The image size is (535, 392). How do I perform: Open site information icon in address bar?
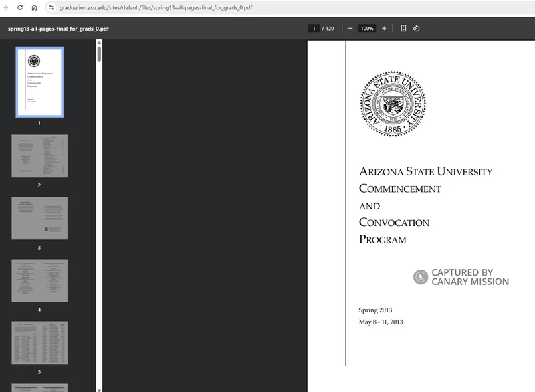(x=51, y=7)
